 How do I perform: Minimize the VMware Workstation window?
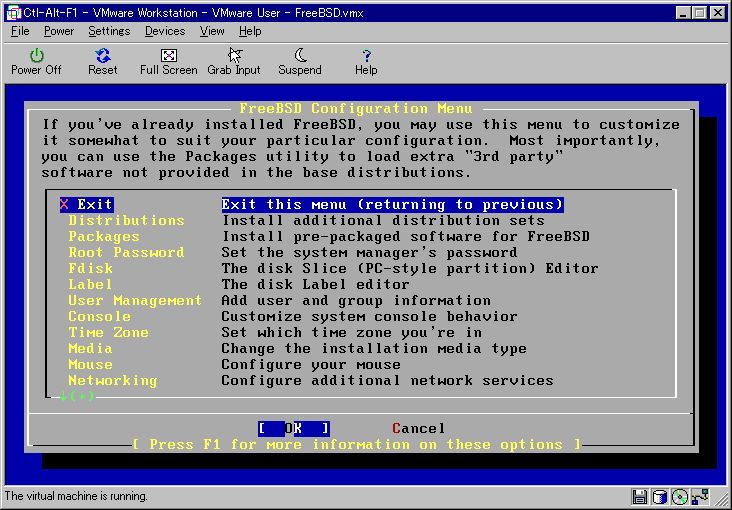(x=684, y=13)
